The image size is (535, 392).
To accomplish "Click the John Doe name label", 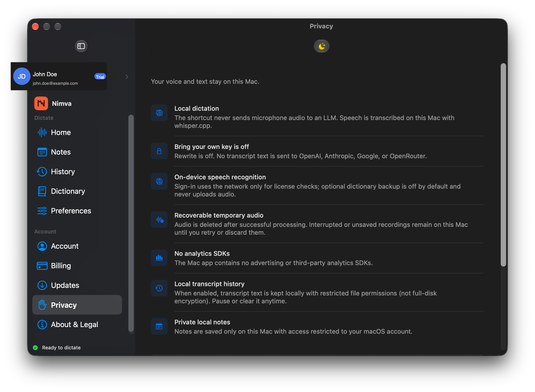I will (x=45, y=74).
